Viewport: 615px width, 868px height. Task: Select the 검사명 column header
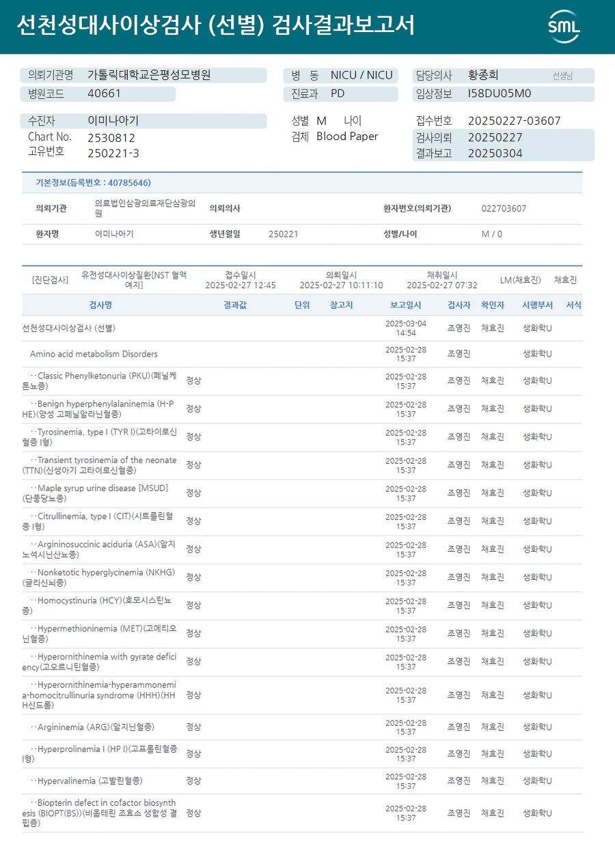click(100, 305)
